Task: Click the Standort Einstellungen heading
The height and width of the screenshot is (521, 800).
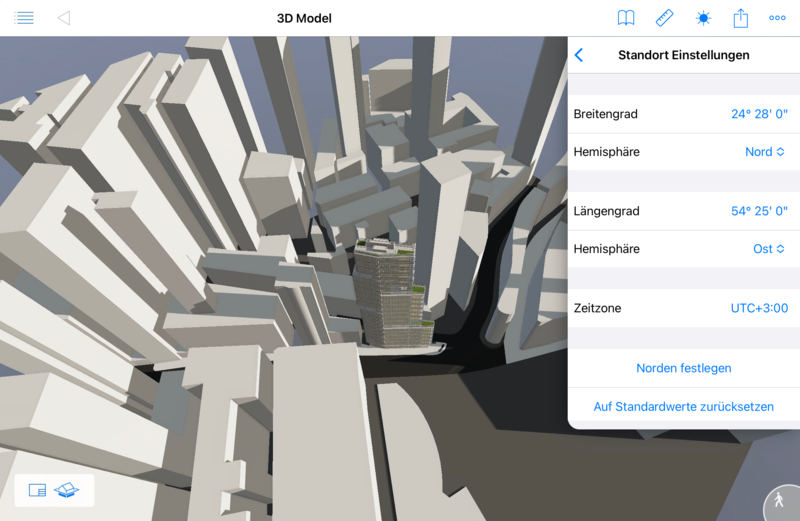Action: click(x=684, y=55)
